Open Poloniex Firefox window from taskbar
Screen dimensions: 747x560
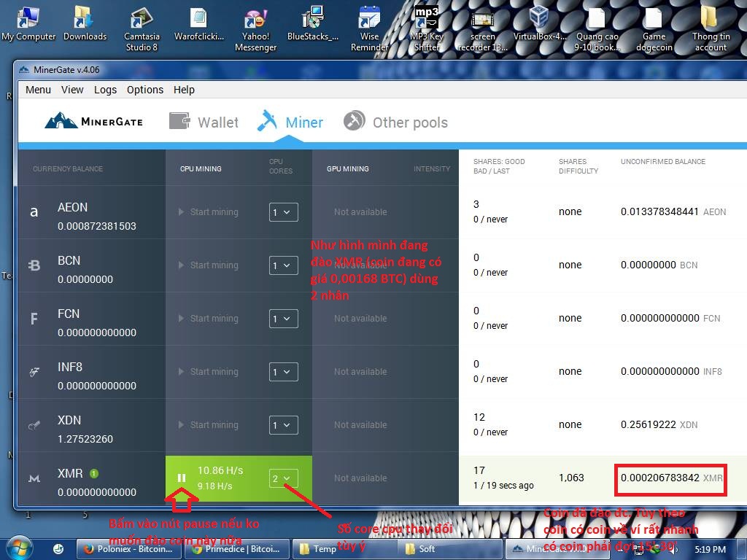(130, 549)
